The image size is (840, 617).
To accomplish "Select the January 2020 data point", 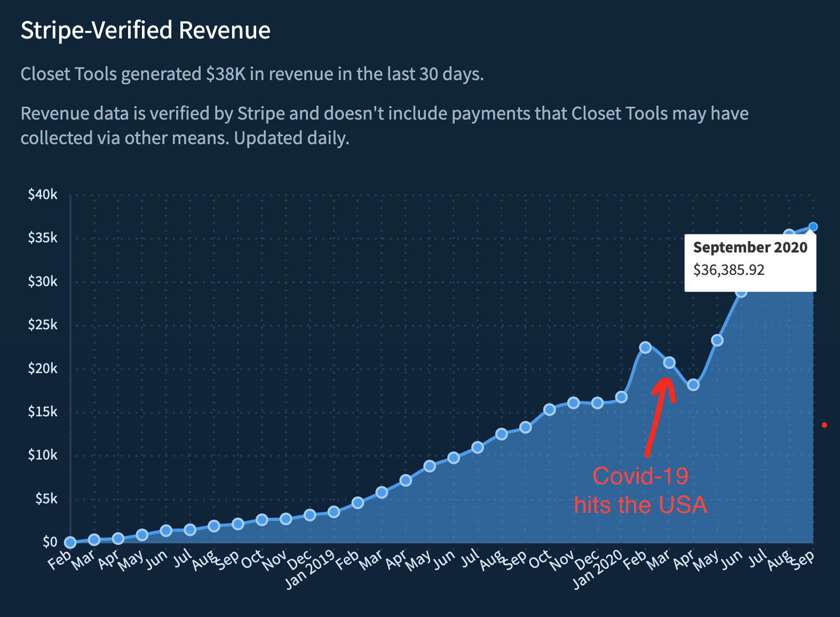I will pyautogui.click(x=621, y=397).
